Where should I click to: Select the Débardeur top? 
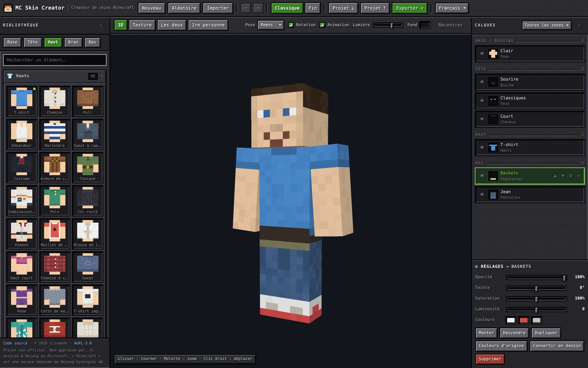click(x=22, y=134)
